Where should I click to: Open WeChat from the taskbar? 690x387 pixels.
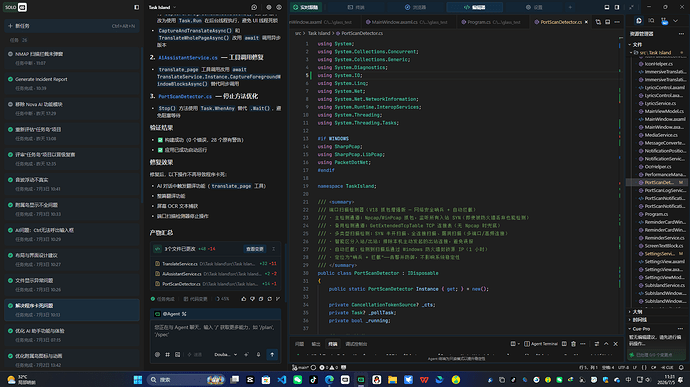coord(297,380)
